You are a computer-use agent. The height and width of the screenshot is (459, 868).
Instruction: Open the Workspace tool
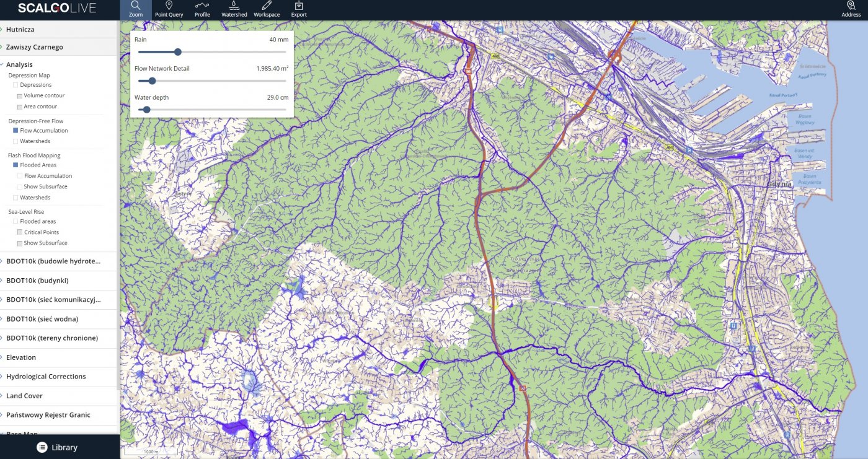pyautogui.click(x=267, y=10)
